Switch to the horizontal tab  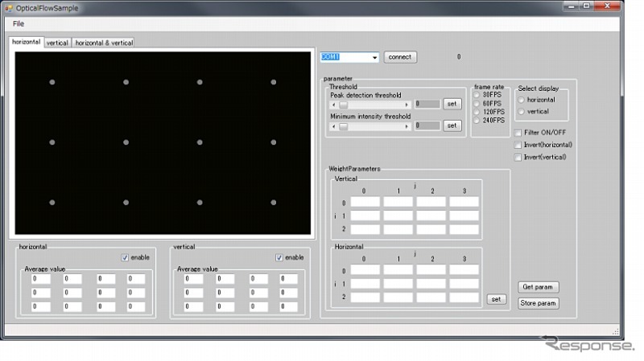click(27, 42)
